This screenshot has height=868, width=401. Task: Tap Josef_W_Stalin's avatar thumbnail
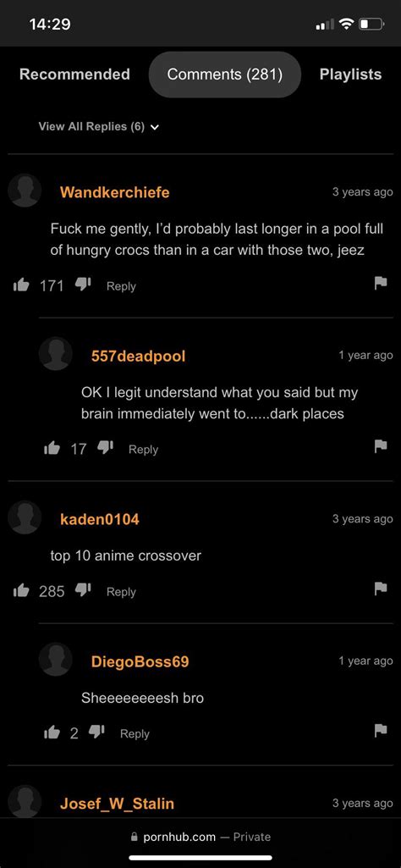[25, 801]
